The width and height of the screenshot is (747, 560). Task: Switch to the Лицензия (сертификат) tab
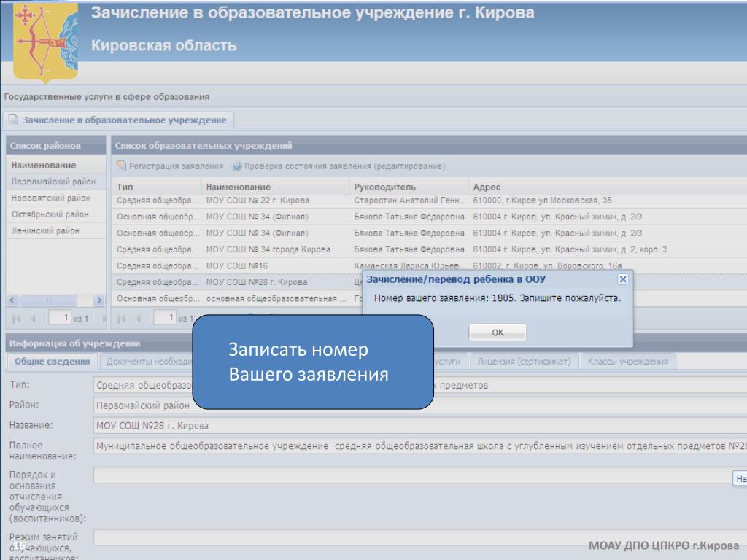[524, 362]
